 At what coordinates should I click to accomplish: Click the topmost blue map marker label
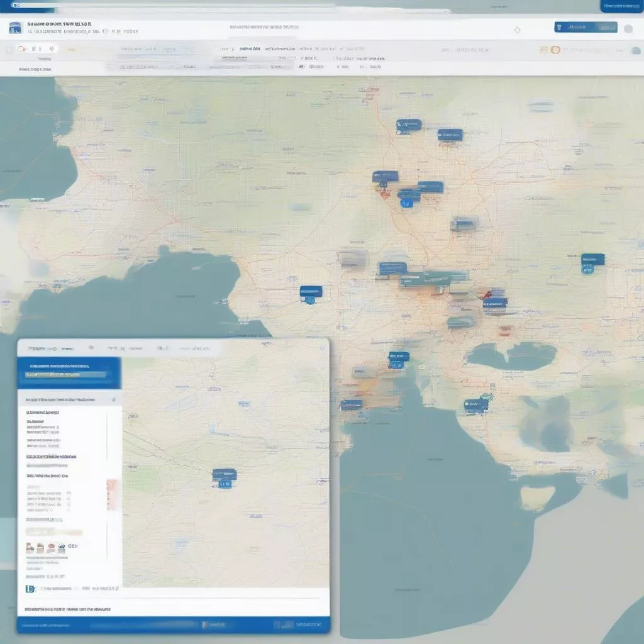(x=409, y=126)
